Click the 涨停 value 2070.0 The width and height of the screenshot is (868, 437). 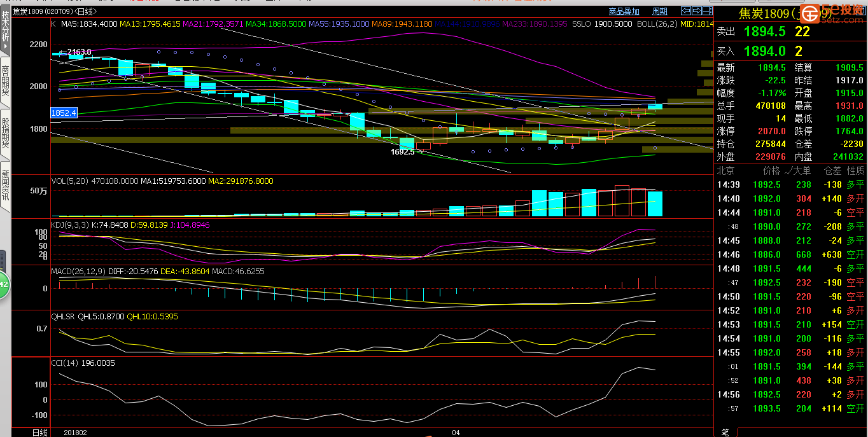pos(771,131)
